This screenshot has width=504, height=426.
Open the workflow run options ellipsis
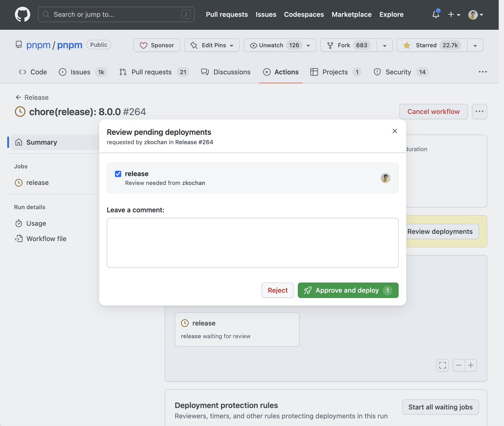(480, 112)
